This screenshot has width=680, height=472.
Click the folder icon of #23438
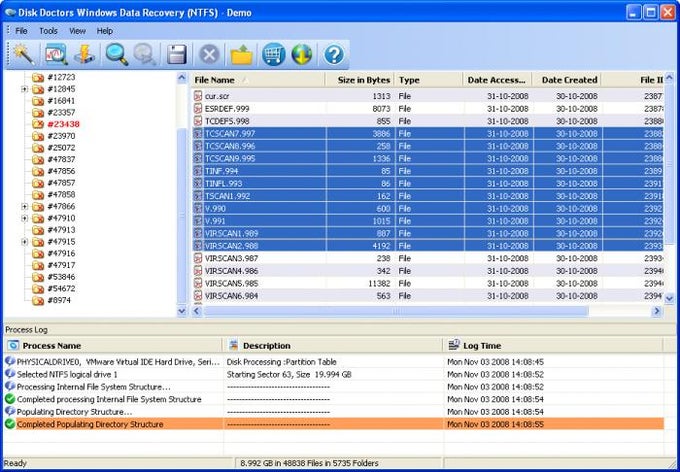[x=38, y=124]
